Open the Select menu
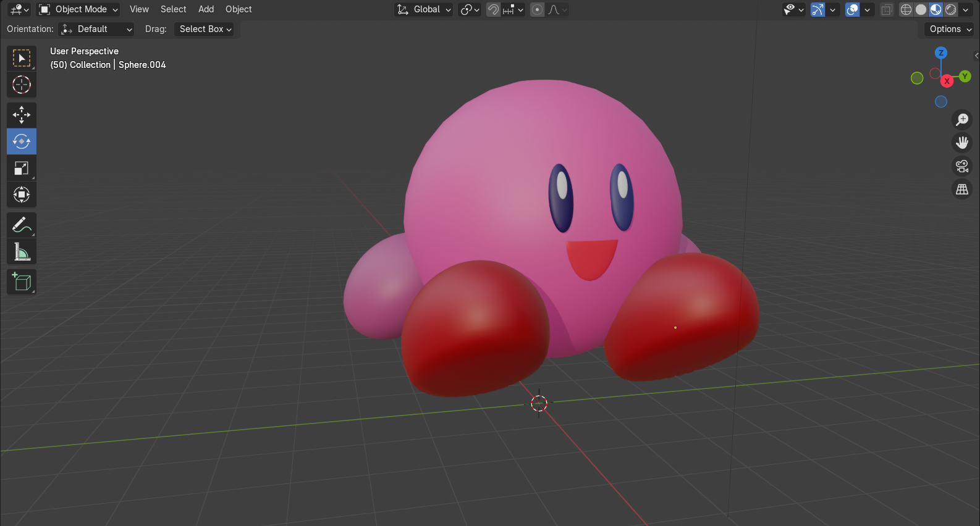Viewport: 980px width, 526px height. (173, 9)
